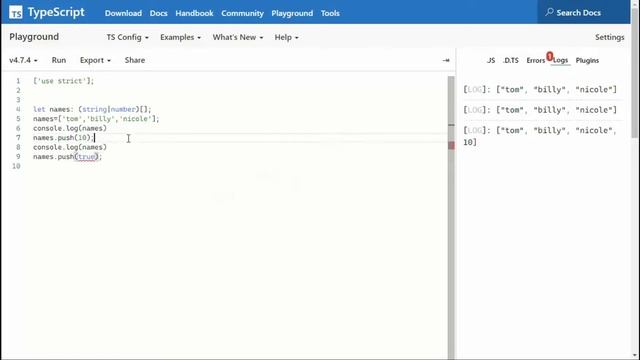Click the underlined 'true' argument on line 9
The height and width of the screenshot is (360, 640).
click(x=86, y=157)
